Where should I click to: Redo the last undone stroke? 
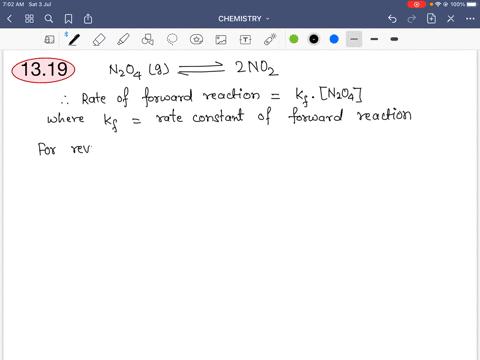pos(412,19)
